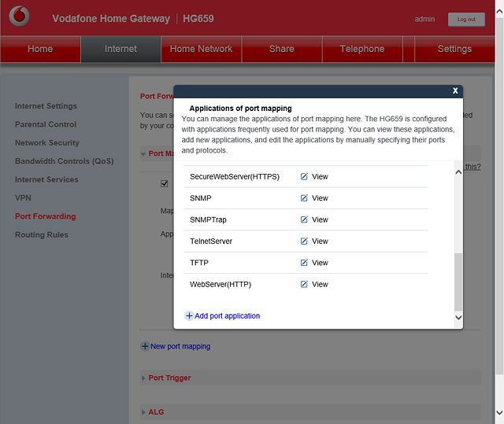
Task: Click edit icon for WebServer(HTTP) row
Action: click(x=304, y=284)
